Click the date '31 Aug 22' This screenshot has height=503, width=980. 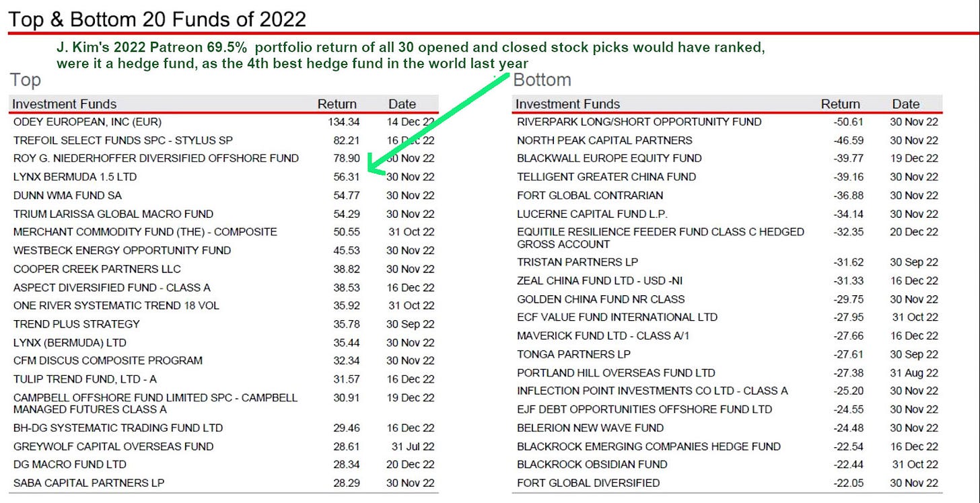click(x=914, y=373)
